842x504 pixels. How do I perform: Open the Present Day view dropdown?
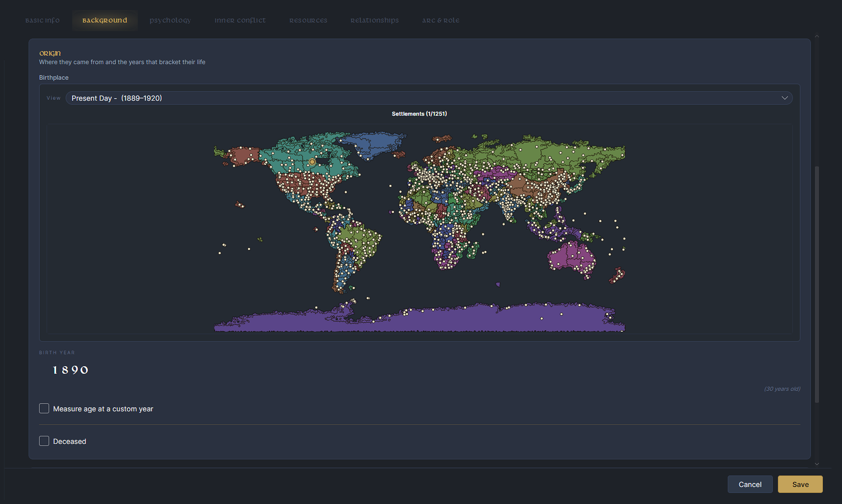coord(429,98)
